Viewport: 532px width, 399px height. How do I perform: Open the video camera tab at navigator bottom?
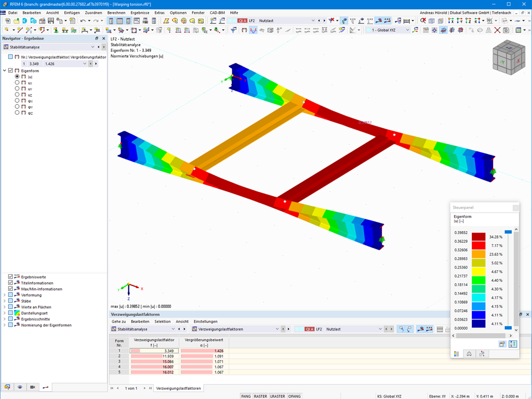[33, 387]
